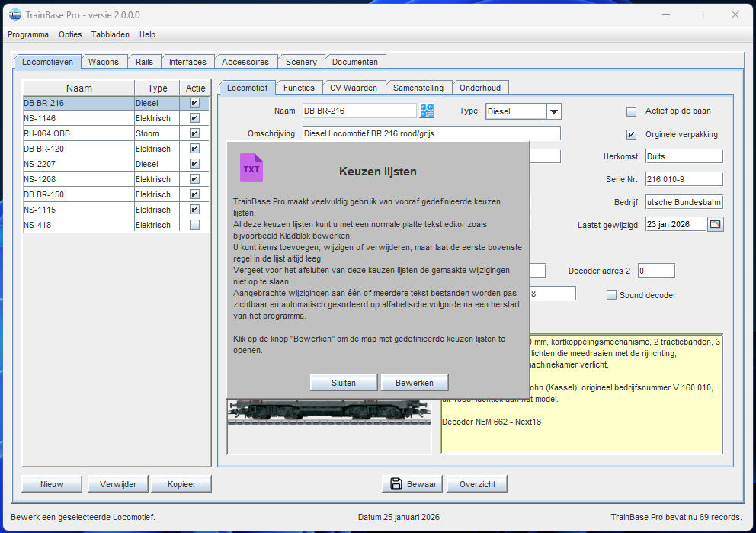Click the Overzicht button
Viewport: 756px width, 533px height.
click(477, 484)
